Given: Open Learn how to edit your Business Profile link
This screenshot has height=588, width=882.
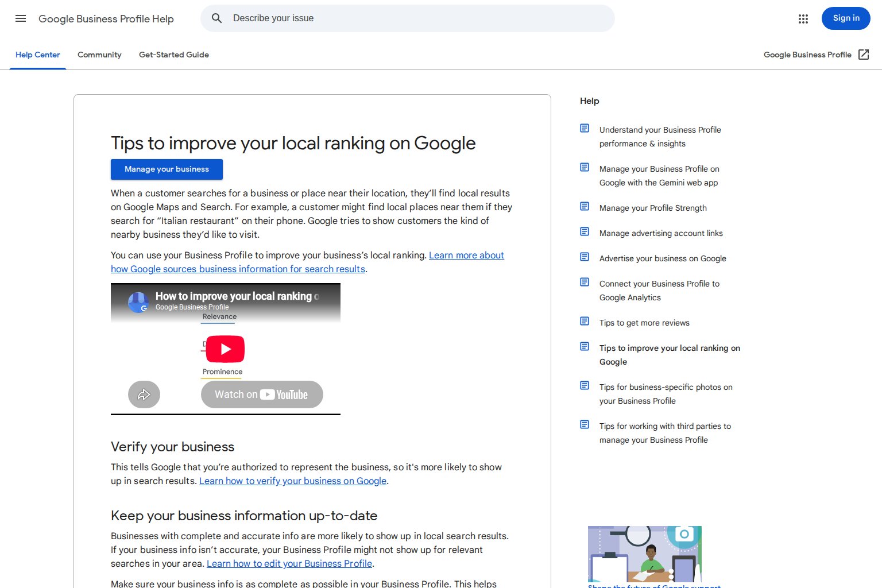Looking at the screenshot, I should [x=289, y=564].
